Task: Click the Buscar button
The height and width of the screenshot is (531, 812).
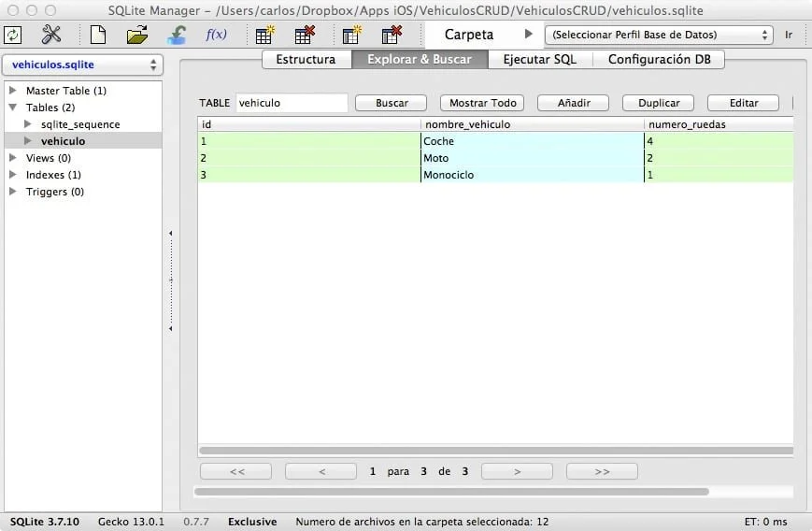Action: pyautogui.click(x=392, y=103)
